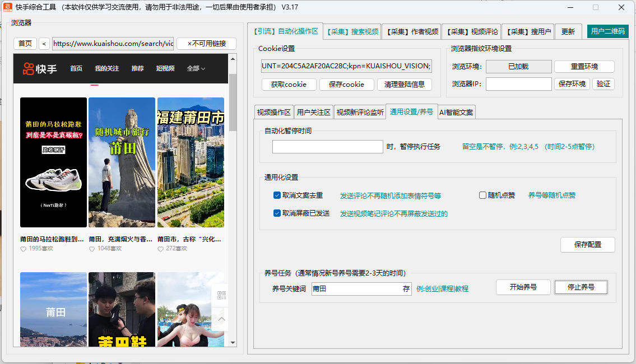The image size is (636, 364).
Task: Toggle the 取消屏蔽已发送 checkbox
Action: click(x=277, y=213)
